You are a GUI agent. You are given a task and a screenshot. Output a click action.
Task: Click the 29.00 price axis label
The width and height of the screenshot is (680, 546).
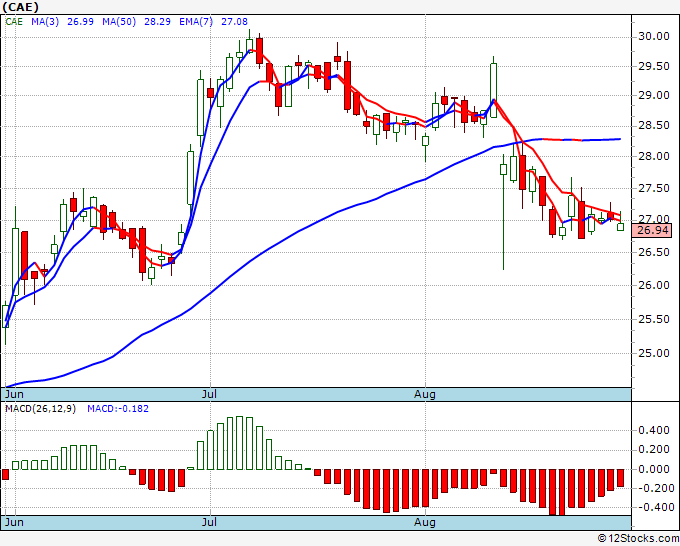pyautogui.click(x=654, y=95)
